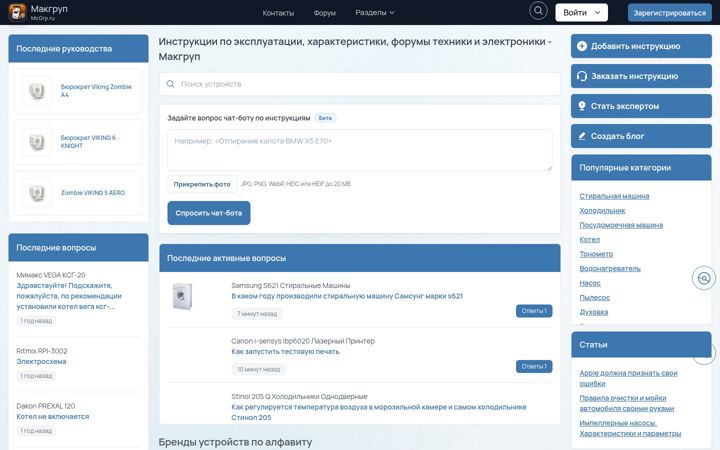Open article Apple должна признать свои ошибки
The height and width of the screenshot is (450, 720).
tap(628, 378)
